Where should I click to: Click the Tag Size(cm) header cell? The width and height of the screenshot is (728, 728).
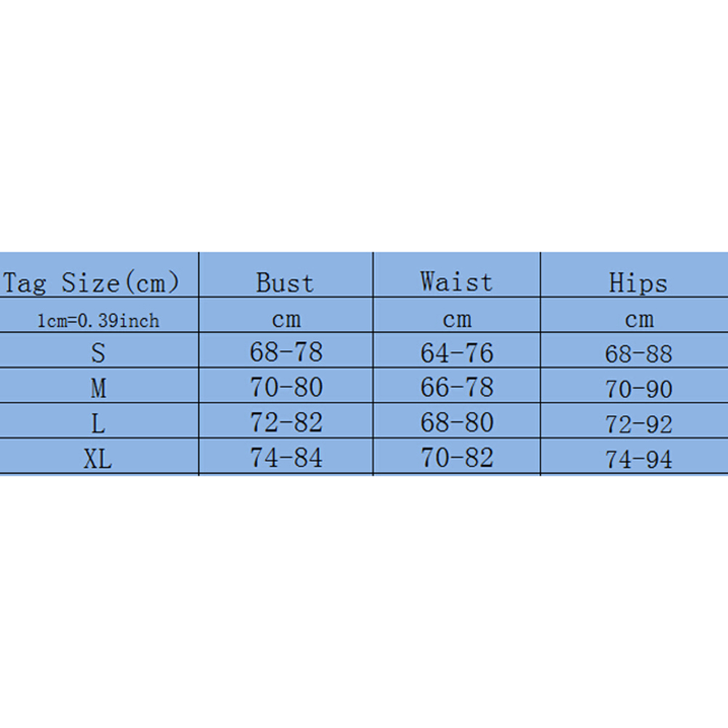[x=91, y=282]
